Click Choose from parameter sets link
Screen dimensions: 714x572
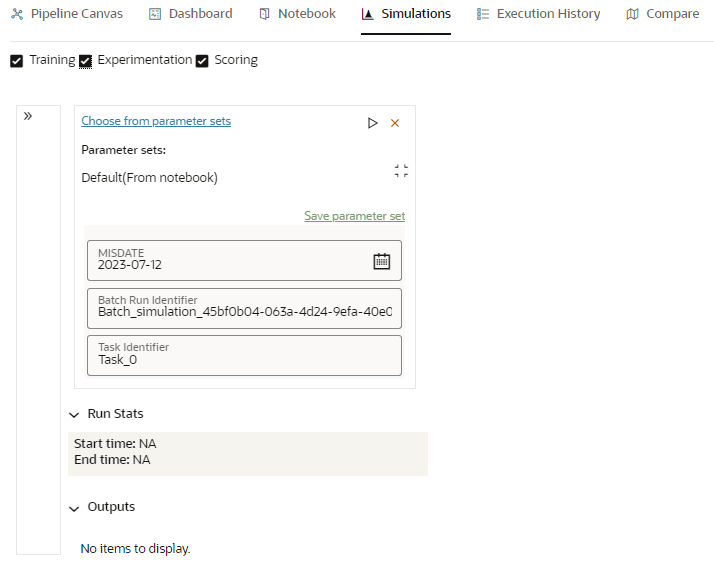[x=156, y=121]
